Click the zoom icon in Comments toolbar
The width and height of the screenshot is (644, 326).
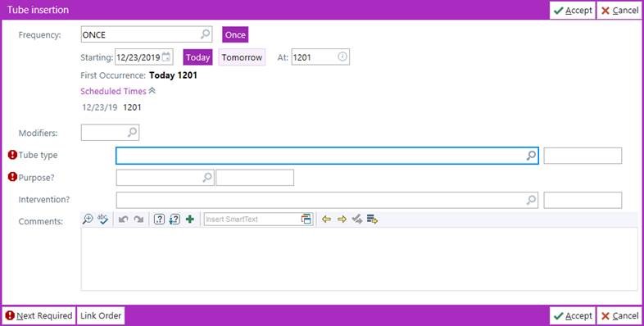88,220
